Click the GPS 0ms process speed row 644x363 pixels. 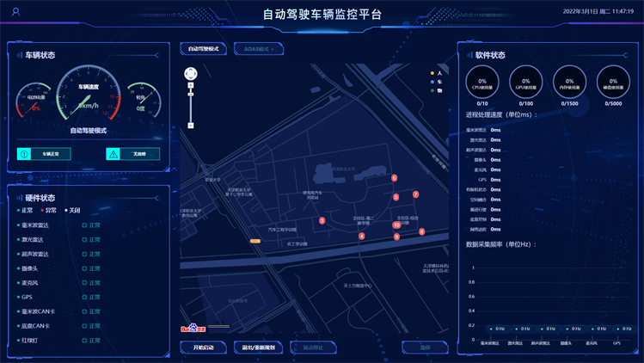pyautogui.click(x=489, y=180)
